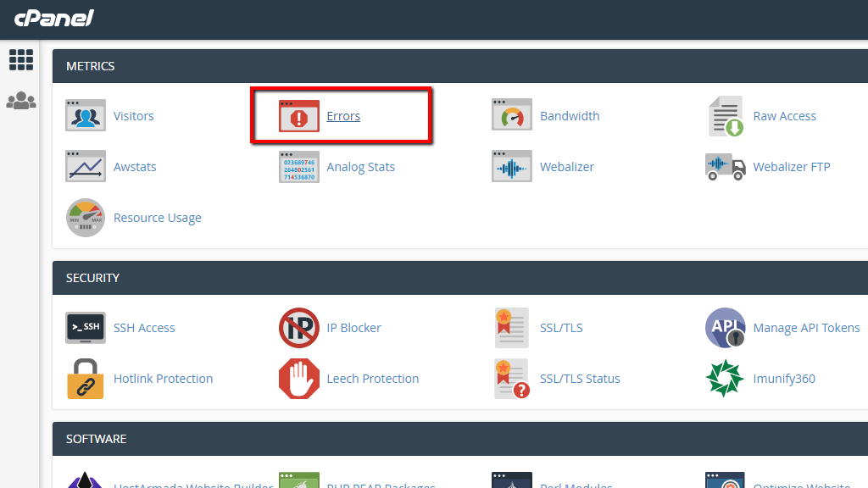Image resolution: width=868 pixels, height=488 pixels.
Task: Click the Webalizer FTP truck icon
Action: [x=726, y=166]
